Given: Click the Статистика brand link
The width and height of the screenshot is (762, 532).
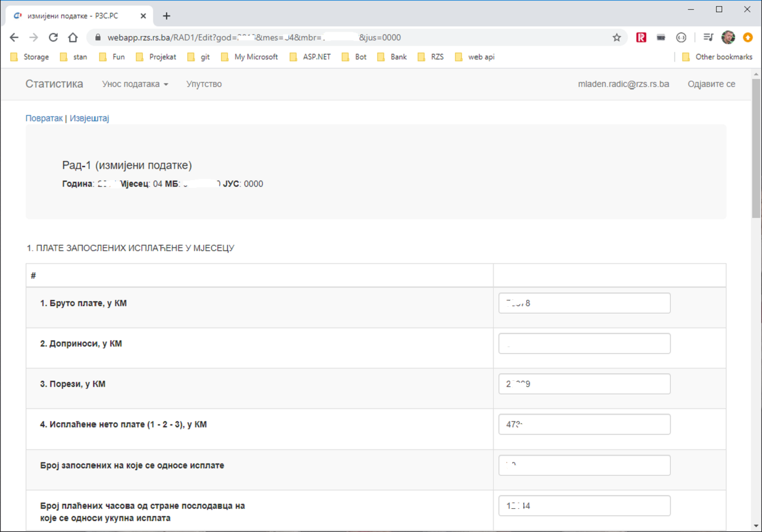Looking at the screenshot, I should click(x=54, y=84).
